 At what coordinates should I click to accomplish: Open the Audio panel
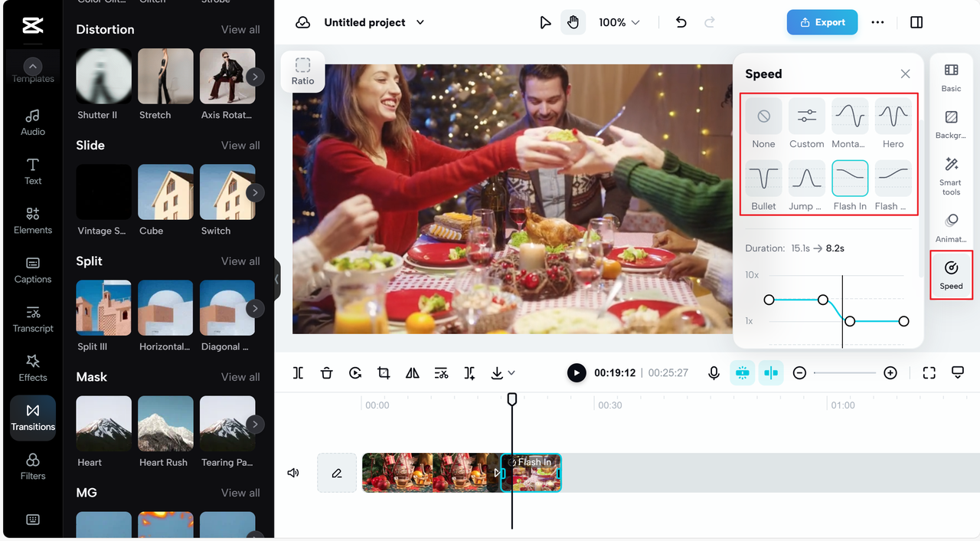tap(33, 122)
